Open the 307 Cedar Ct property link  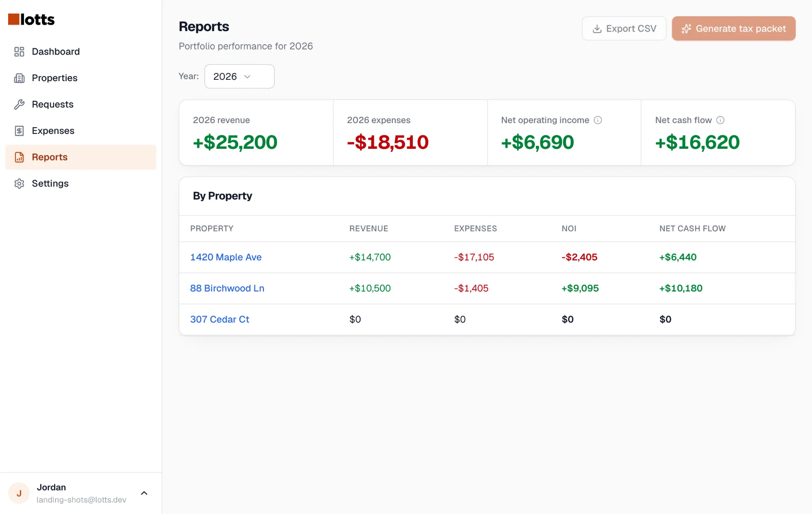(x=220, y=320)
